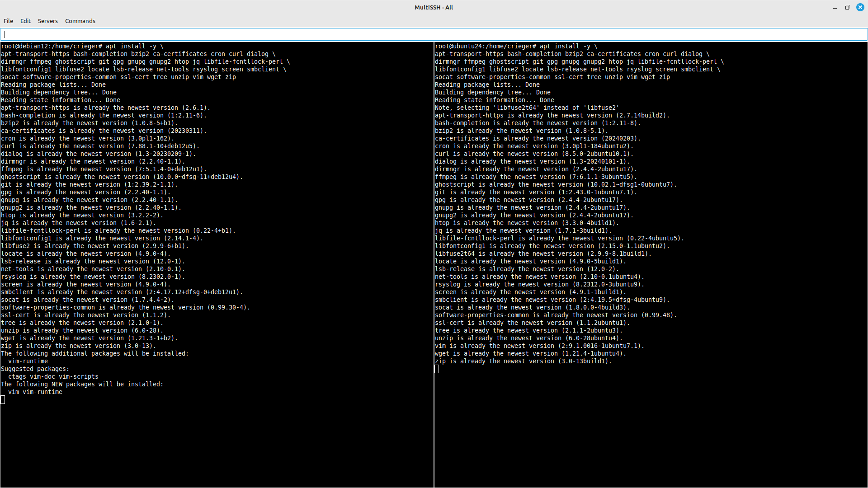The image size is (868, 488).
Task: Click htop 3.3.0-4build1 line in ubuntu24
Action: 527,223
